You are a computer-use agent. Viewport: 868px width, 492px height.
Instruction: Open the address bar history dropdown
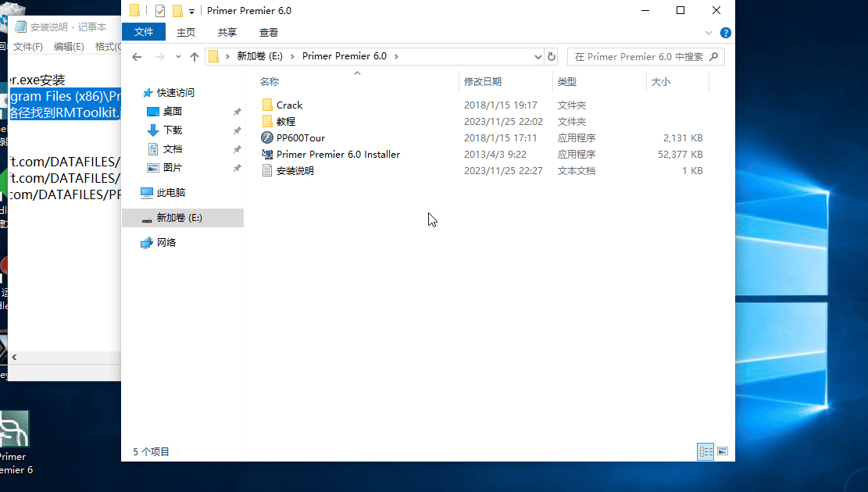[538, 56]
